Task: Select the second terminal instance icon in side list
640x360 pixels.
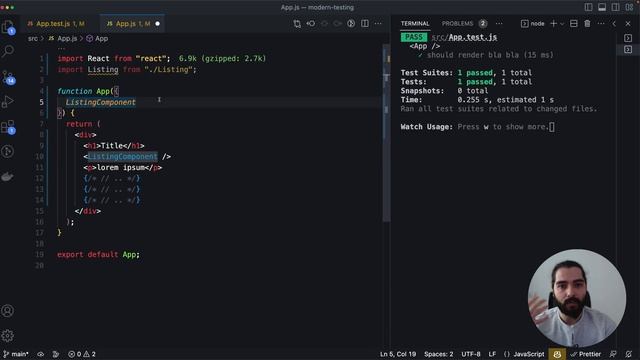Action: (628, 49)
